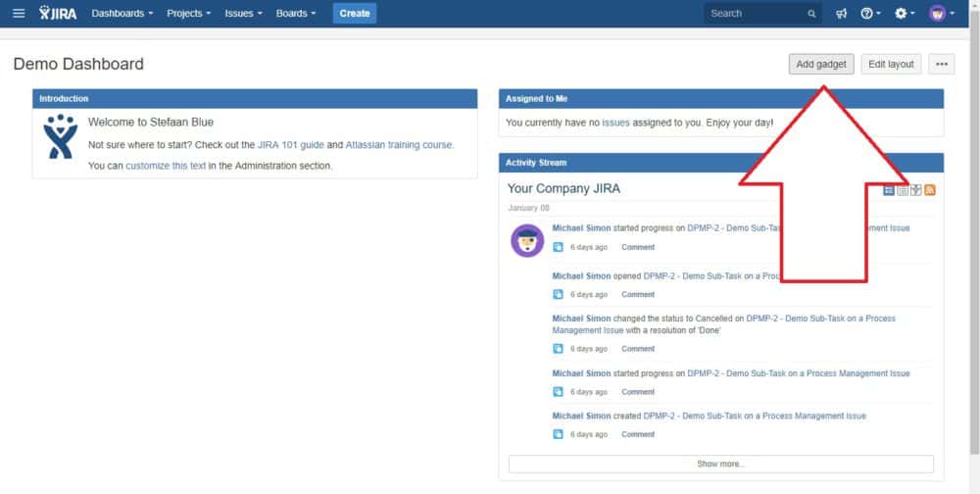Click the Assigned to Me gadget header
980x494 pixels.
coord(721,99)
